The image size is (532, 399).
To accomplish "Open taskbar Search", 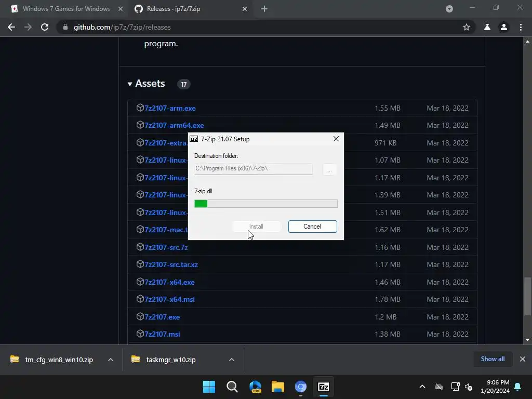I will pyautogui.click(x=232, y=387).
